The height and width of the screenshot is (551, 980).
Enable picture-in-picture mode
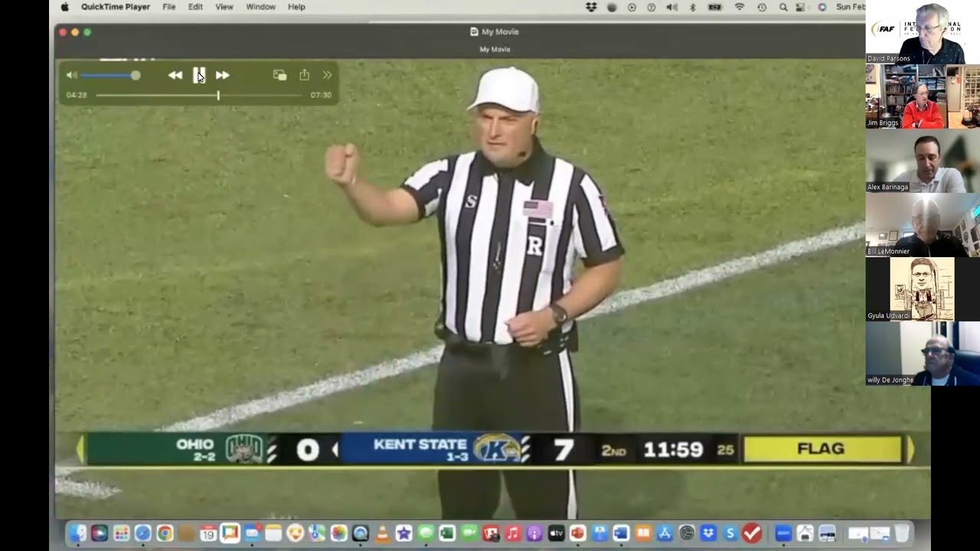point(279,75)
